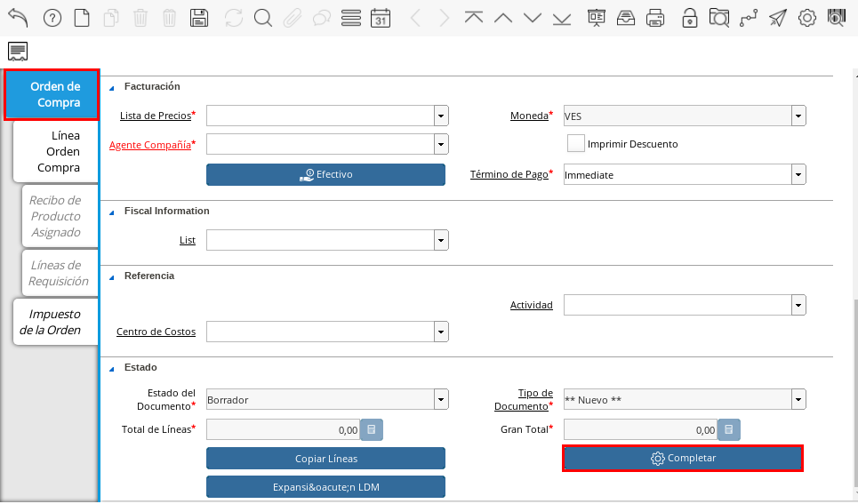Screen dimensions: 858x504
Task: Click the Attachment paperclip icon
Action: (293, 18)
